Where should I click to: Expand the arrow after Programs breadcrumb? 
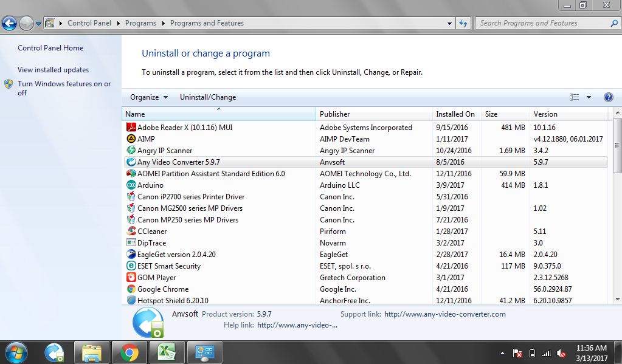[x=163, y=23]
